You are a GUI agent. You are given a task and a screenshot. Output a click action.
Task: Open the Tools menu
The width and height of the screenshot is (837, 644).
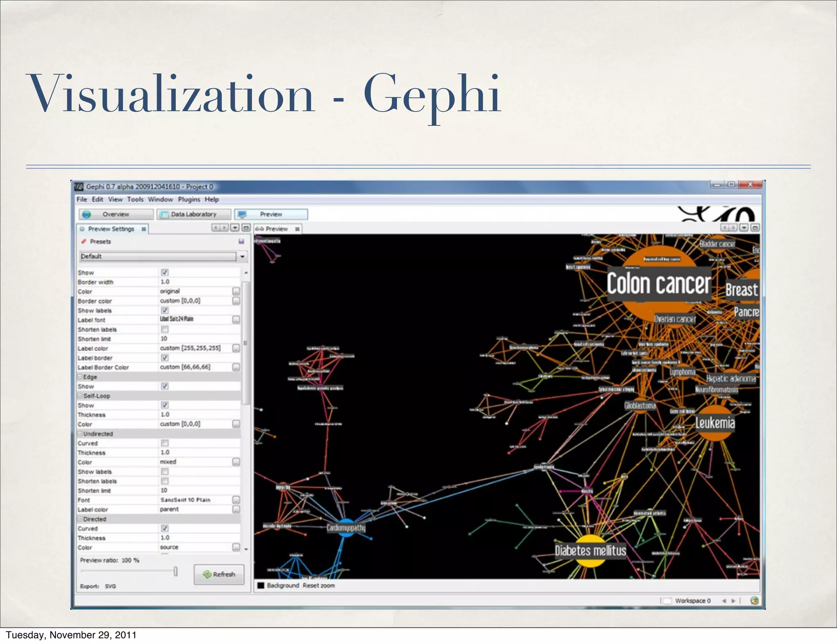(135, 199)
